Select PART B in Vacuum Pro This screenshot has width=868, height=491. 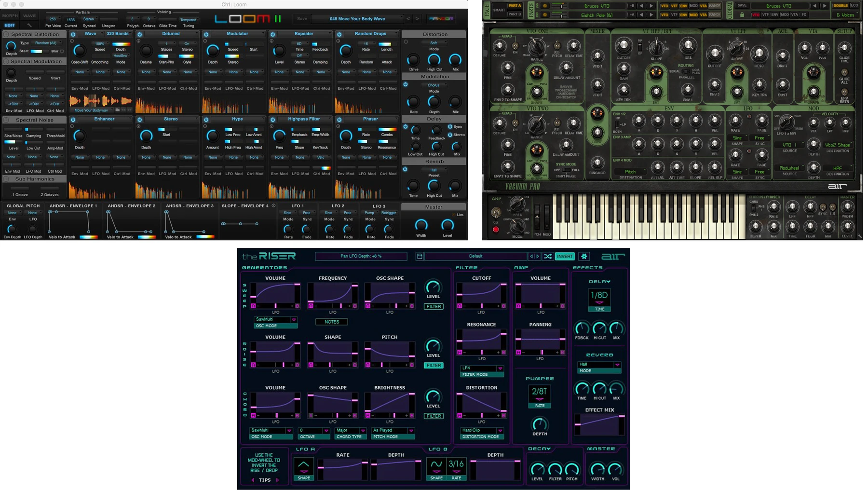coord(515,14)
